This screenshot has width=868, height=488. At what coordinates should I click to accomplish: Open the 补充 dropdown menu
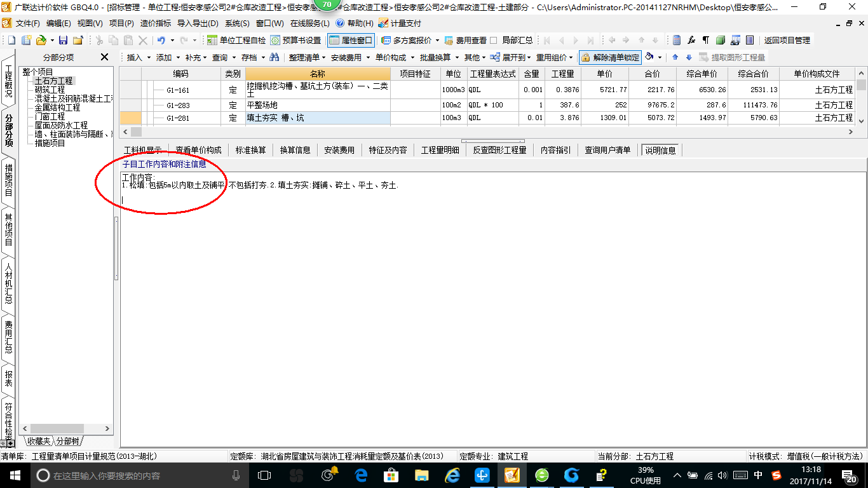(196, 57)
